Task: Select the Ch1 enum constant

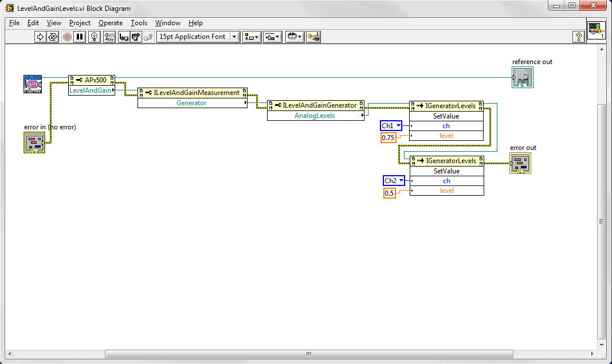Action: [391, 126]
